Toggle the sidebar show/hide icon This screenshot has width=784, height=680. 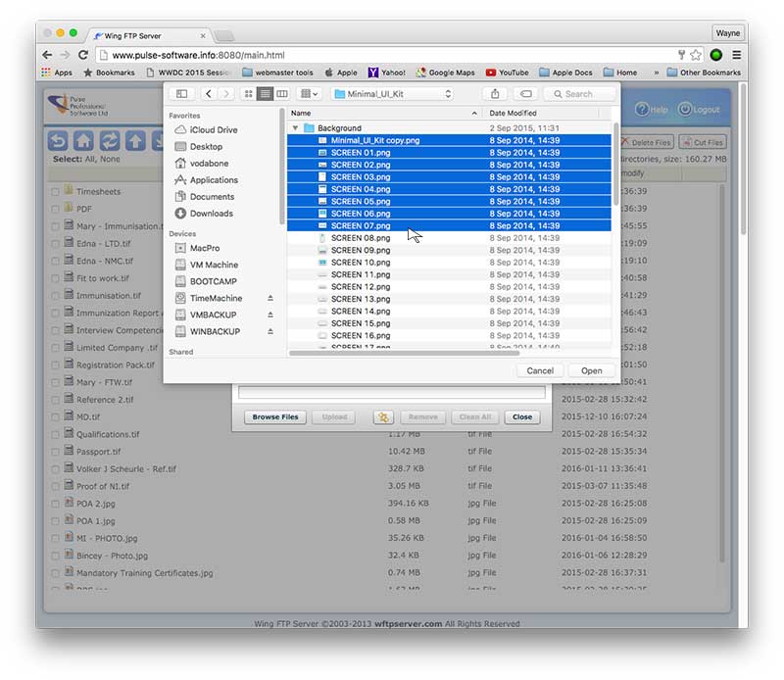point(181,94)
